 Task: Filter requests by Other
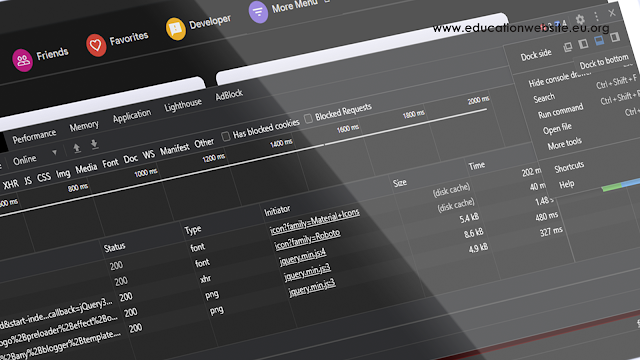click(x=204, y=143)
